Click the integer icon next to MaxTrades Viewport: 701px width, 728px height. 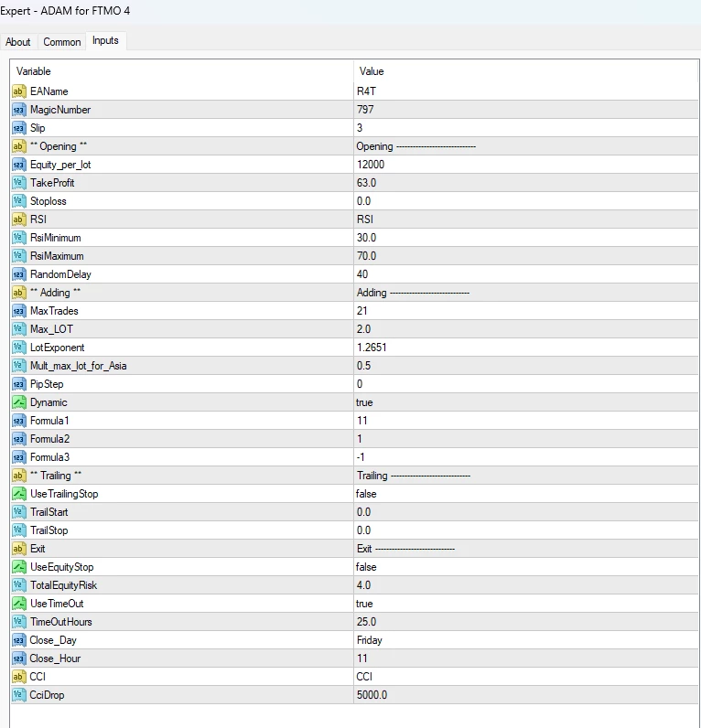tap(19, 311)
